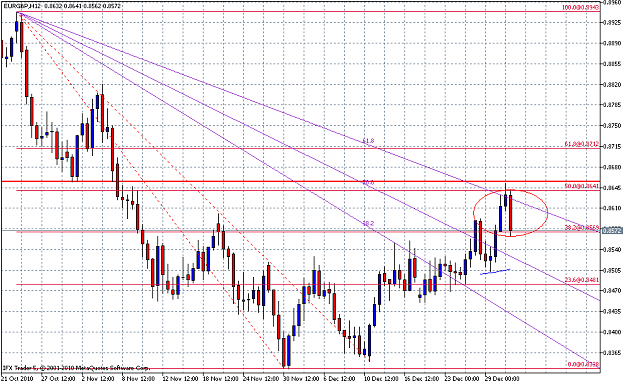Click the purple 61.8 fan line label

368,141
